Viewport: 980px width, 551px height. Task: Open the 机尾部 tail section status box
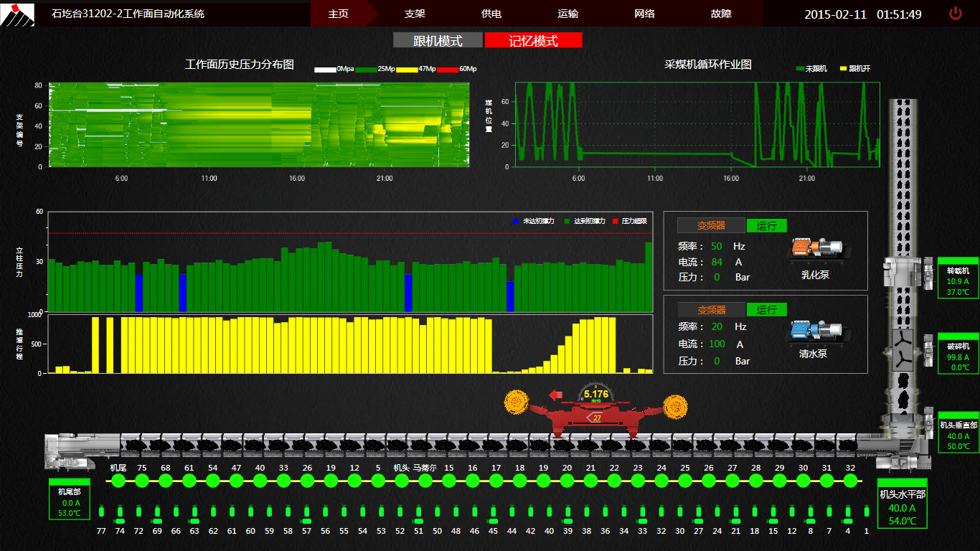(69, 499)
